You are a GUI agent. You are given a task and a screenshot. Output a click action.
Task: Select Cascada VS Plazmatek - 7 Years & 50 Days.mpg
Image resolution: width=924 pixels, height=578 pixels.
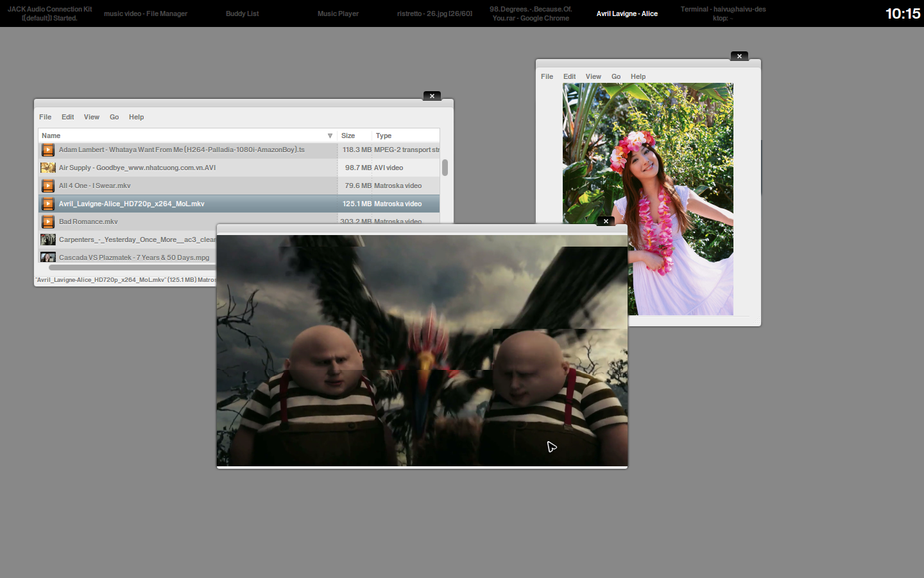tap(134, 258)
